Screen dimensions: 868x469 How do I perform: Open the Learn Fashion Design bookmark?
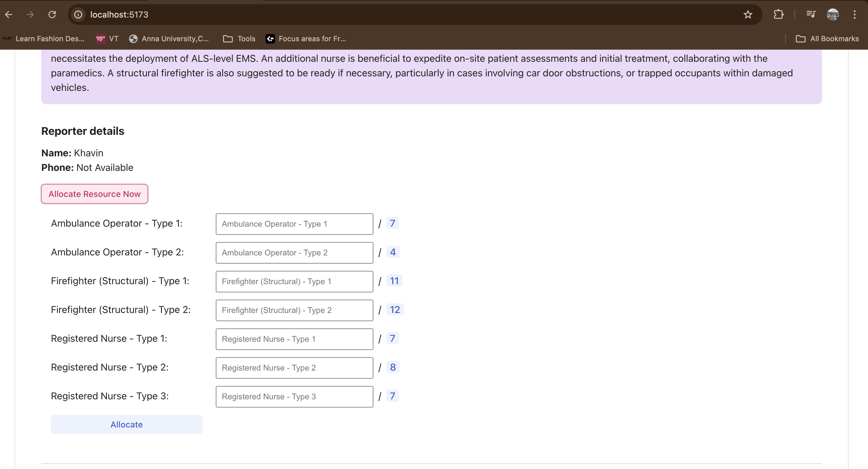[x=44, y=39]
